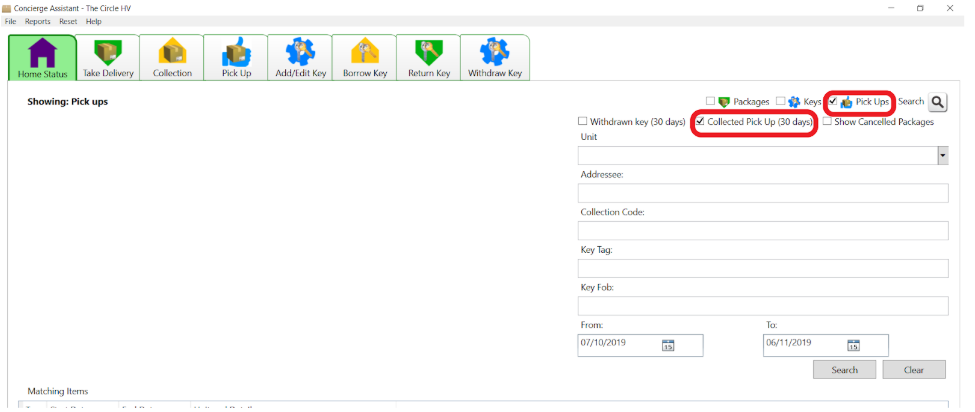This screenshot has width=975, height=412.
Task: Open the Add/Edit Key tab
Action: 300,58
